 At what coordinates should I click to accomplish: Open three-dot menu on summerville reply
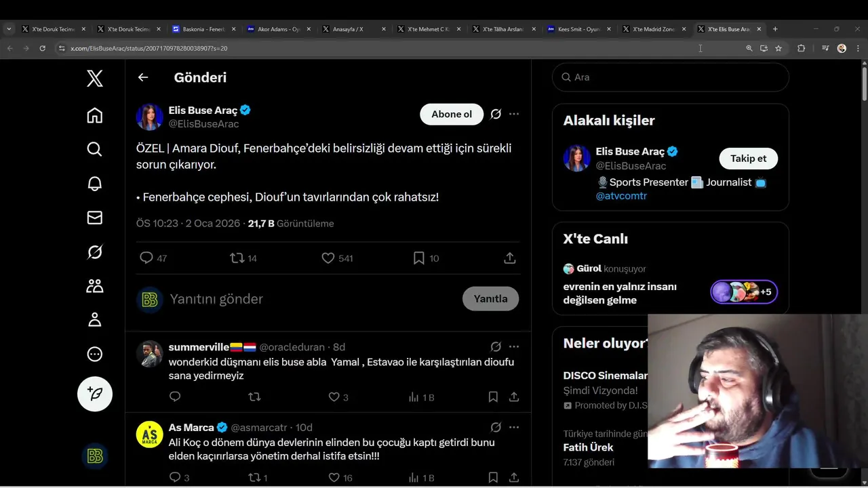pyautogui.click(x=514, y=346)
